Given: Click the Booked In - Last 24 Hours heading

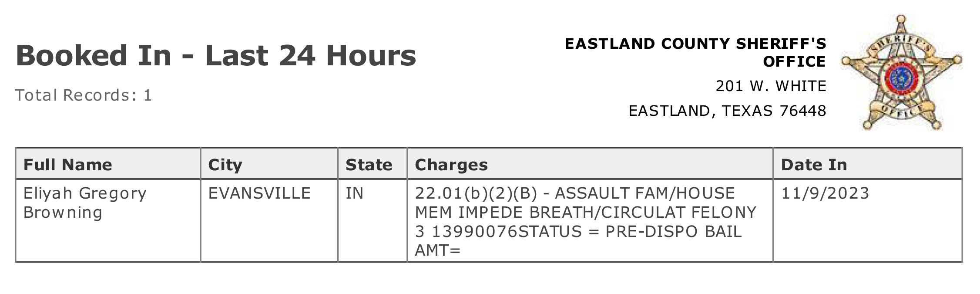Looking at the screenshot, I should pos(216,56).
